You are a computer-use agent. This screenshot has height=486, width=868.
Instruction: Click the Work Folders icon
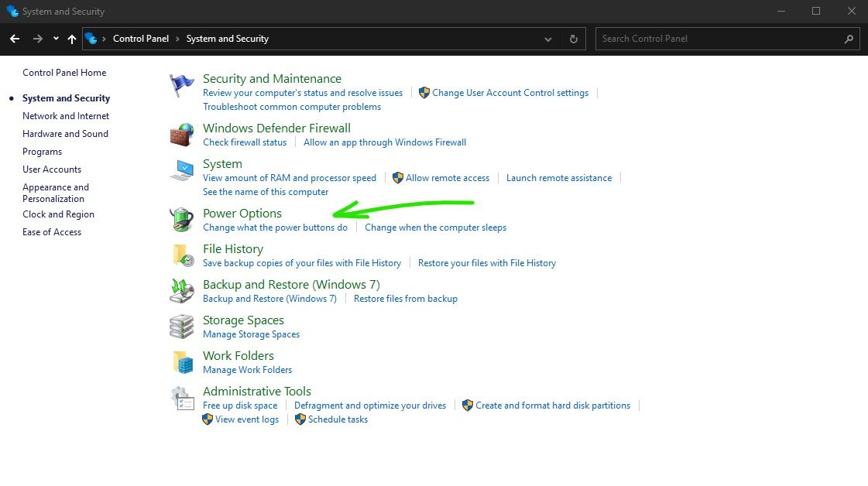pyautogui.click(x=182, y=362)
